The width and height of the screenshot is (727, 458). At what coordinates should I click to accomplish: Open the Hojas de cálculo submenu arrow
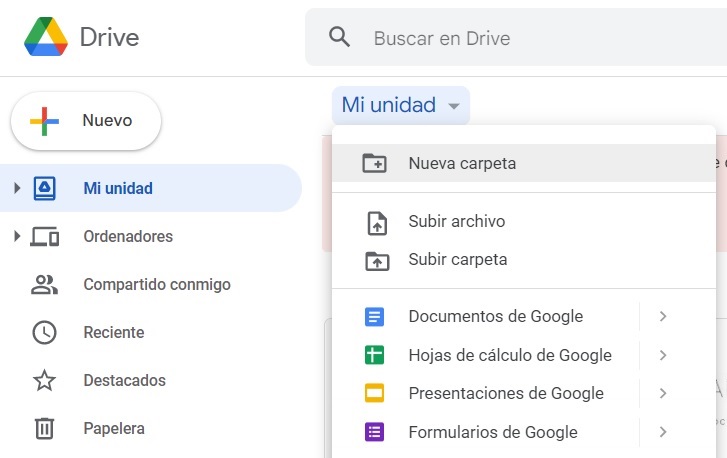[662, 355]
